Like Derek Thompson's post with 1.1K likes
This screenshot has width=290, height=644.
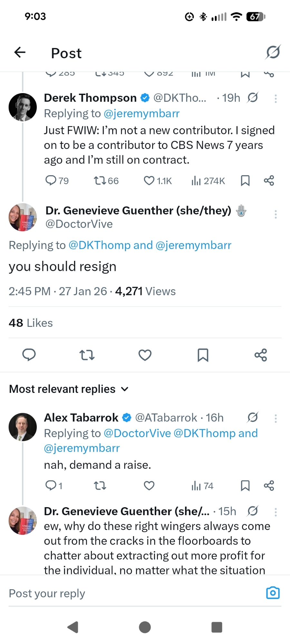point(149,181)
